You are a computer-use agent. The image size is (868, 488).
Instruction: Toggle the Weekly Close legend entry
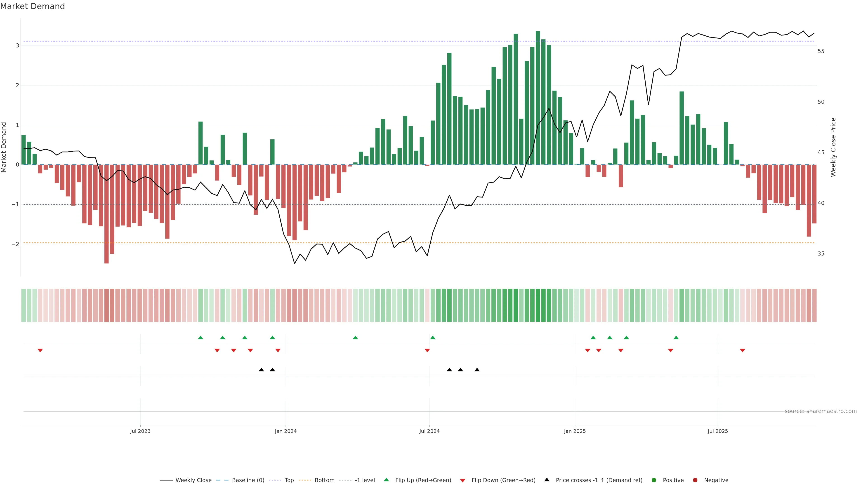pyautogui.click(x=193, y=480)
